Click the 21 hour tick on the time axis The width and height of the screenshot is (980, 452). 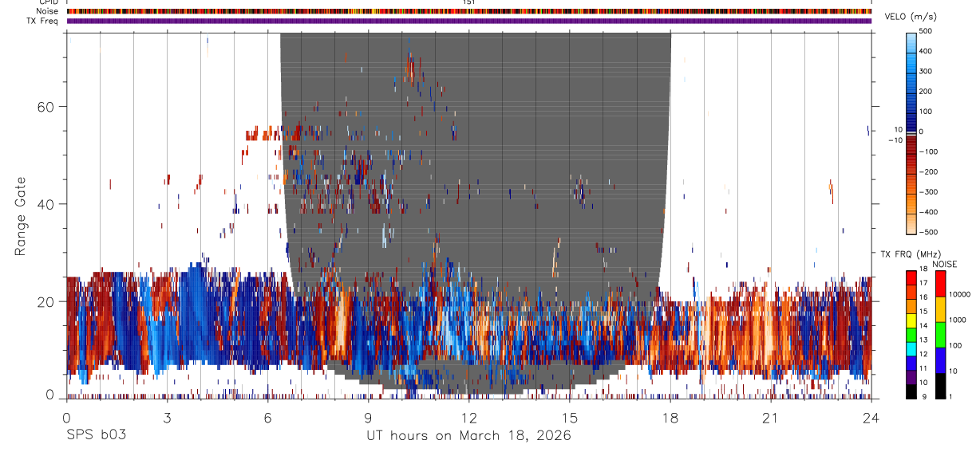(x=770, y=417)
